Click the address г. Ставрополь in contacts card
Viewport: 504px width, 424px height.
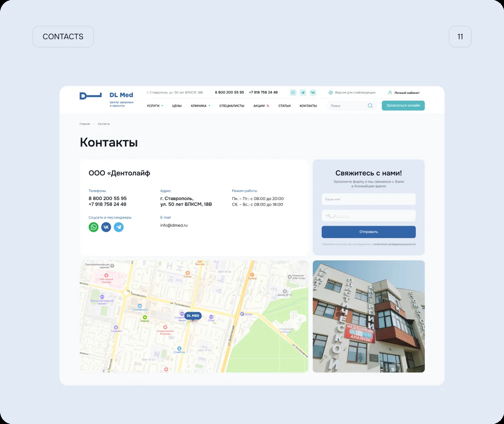[x=186, y=201]
